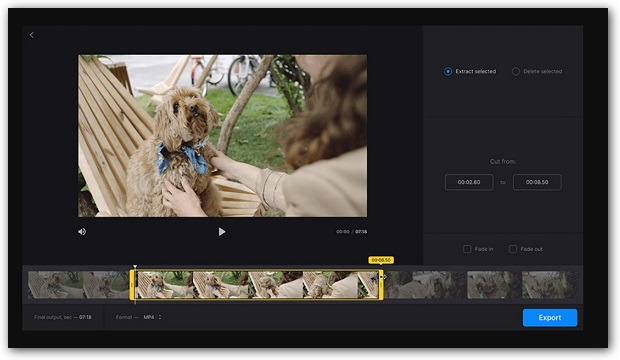Click the Extract selected label text
Viewport: 620px width, 360px height.
tap(476, 71)
